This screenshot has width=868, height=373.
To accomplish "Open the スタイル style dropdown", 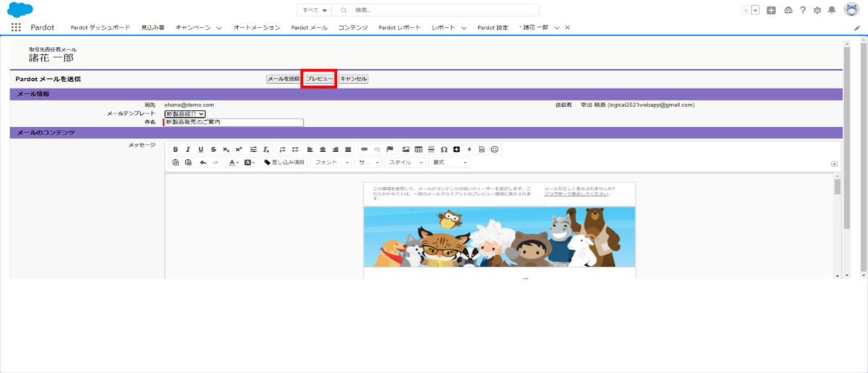I will coord(405,163).
